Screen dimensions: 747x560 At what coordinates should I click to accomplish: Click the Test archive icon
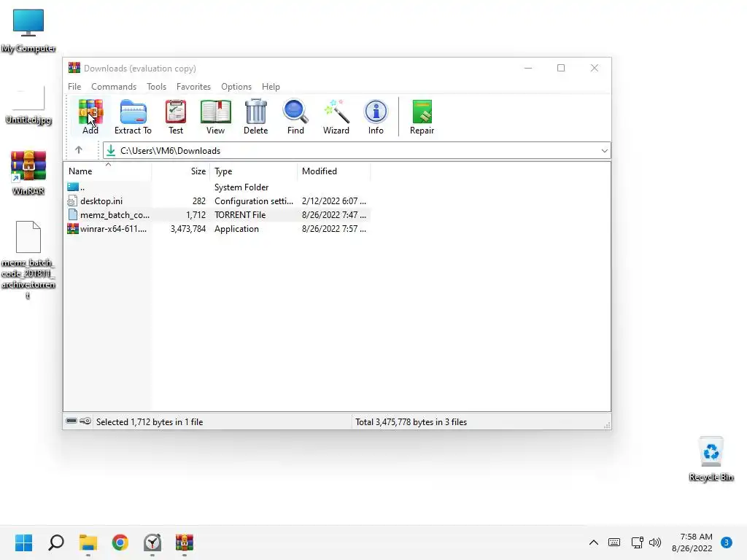(x=176, y=117)
